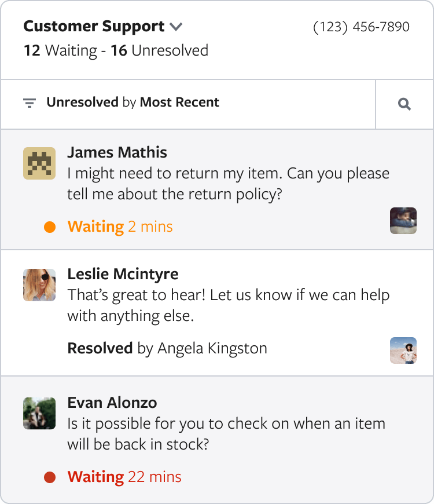The image size is (434, 504).
Task: Click the orange waiting status dot
Action: [x=50, y=227]
